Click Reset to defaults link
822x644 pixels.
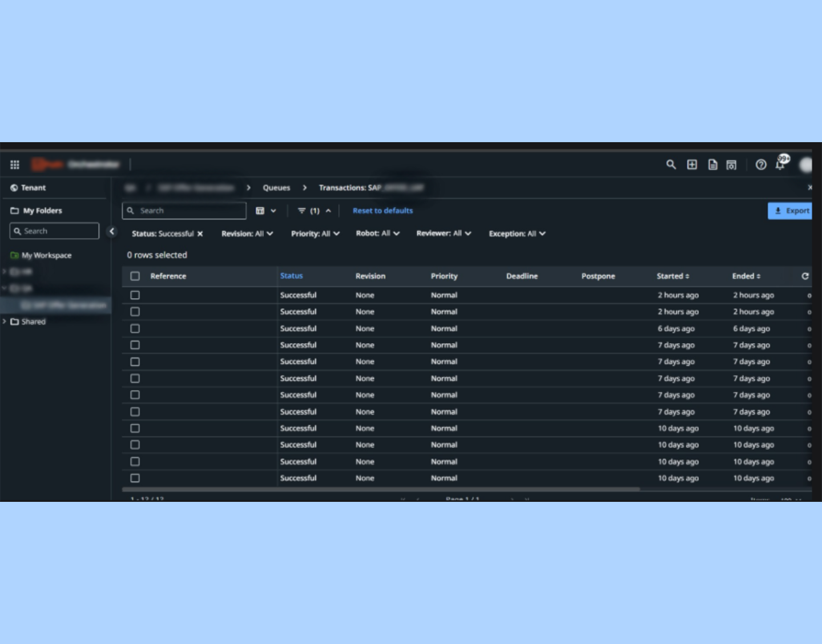click(382, 211)
